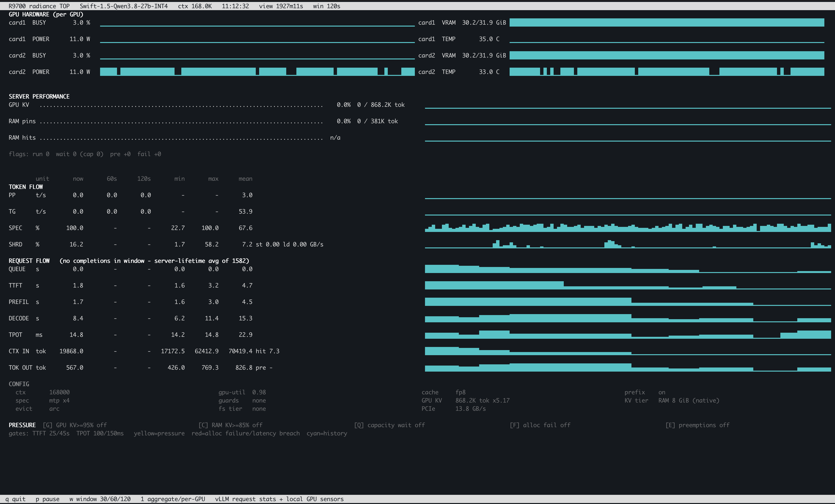Image resolution: width=835 pixels, height=504 pixels.
Task: Click config 'RAM 8 GiB (native)' value
Action: pos(689,401)
